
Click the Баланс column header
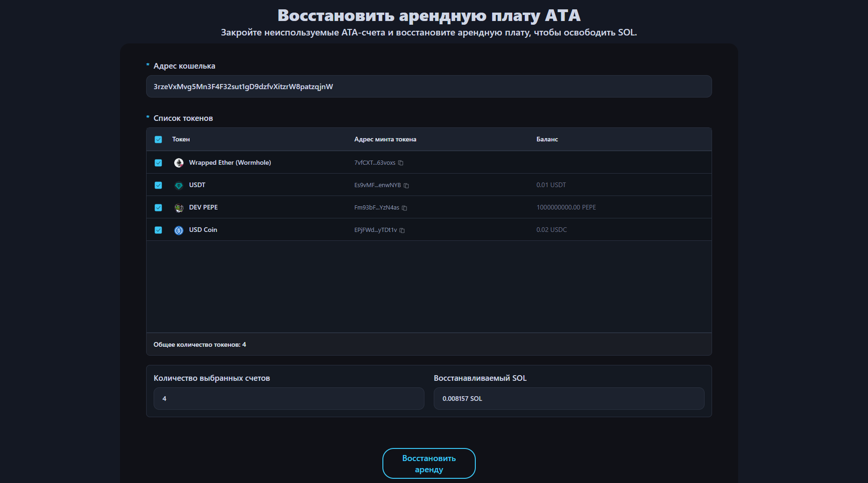pyautogui.click(x=547, y=140)
